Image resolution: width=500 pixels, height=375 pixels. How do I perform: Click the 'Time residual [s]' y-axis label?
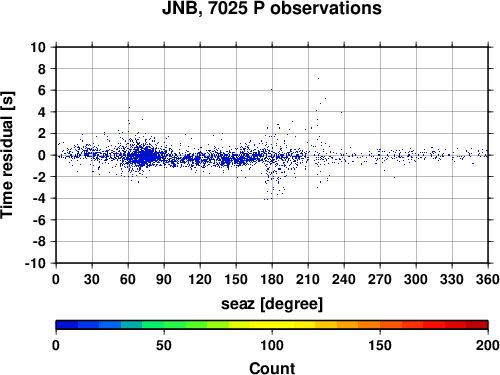[7, 155]
